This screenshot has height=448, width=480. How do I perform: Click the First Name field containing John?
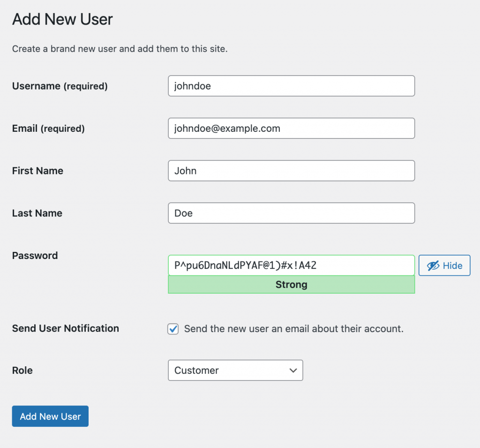click(291, 170)
